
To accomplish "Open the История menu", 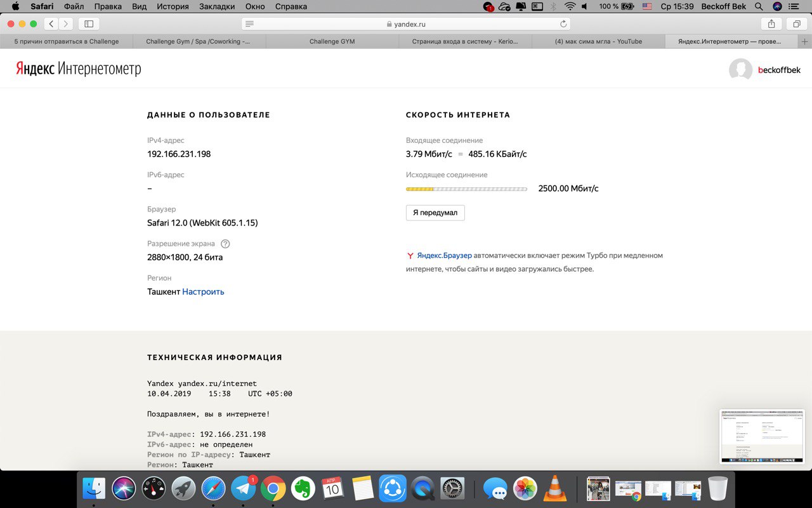I will (173, 6).
